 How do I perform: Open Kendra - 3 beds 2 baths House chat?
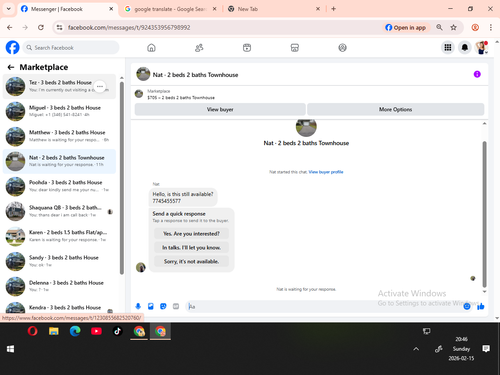[59, 307]
